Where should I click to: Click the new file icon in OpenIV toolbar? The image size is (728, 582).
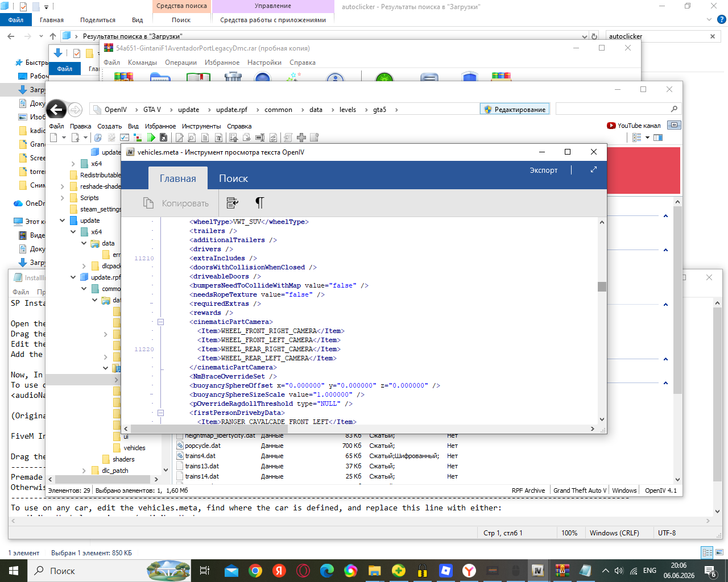pos(53,138)
